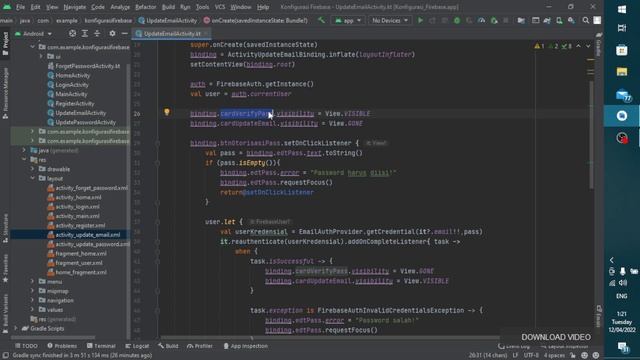
Task: Expand the values folder
Action: (x=32, y=309)
